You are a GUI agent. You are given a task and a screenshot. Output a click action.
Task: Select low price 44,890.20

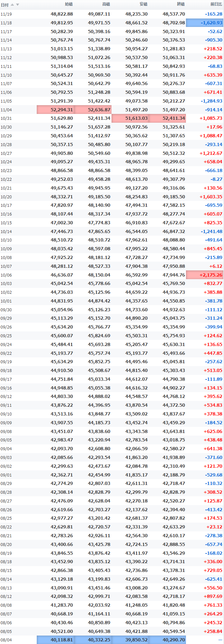coord(137,318)
